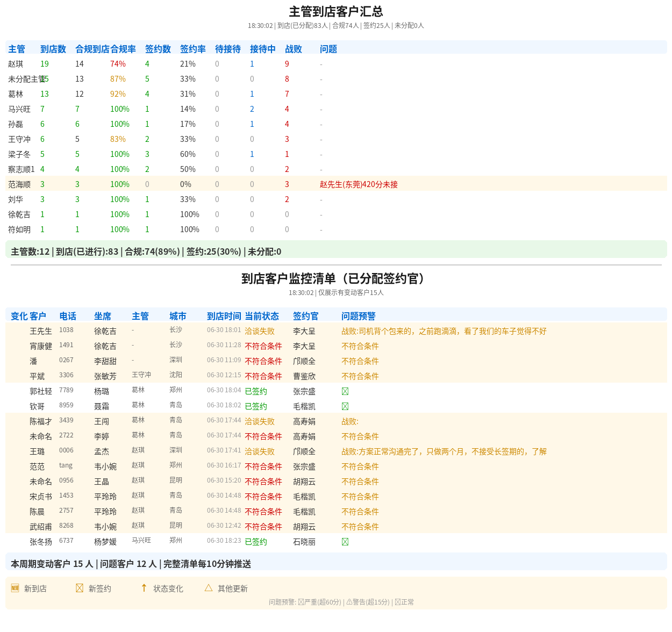Click customer name 陈福才
The height and width of the screenshot is (632, 672).
tap(41, 421)
